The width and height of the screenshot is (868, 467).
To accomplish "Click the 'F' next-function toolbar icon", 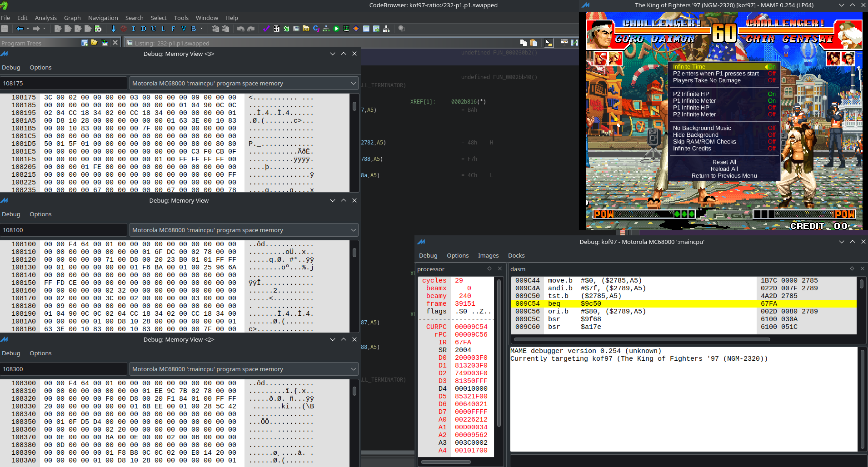I will click(x=174, y=29).
